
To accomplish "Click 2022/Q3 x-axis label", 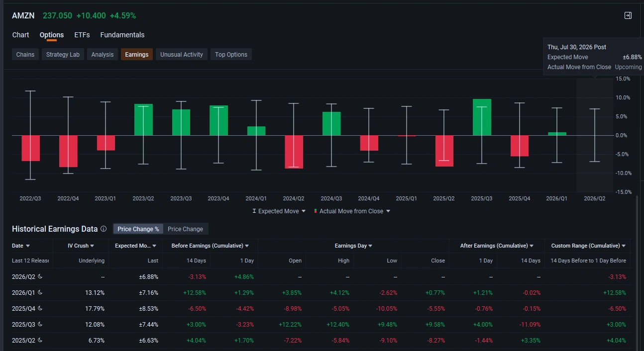I will point(30,198).
